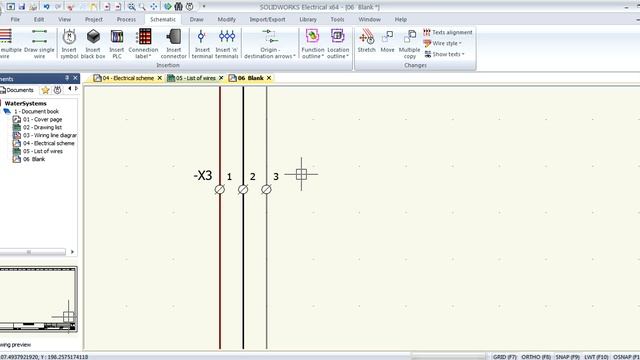Open the View ribbon tab
The width and height of the screenshot is (640, 360).
[64, 19]
